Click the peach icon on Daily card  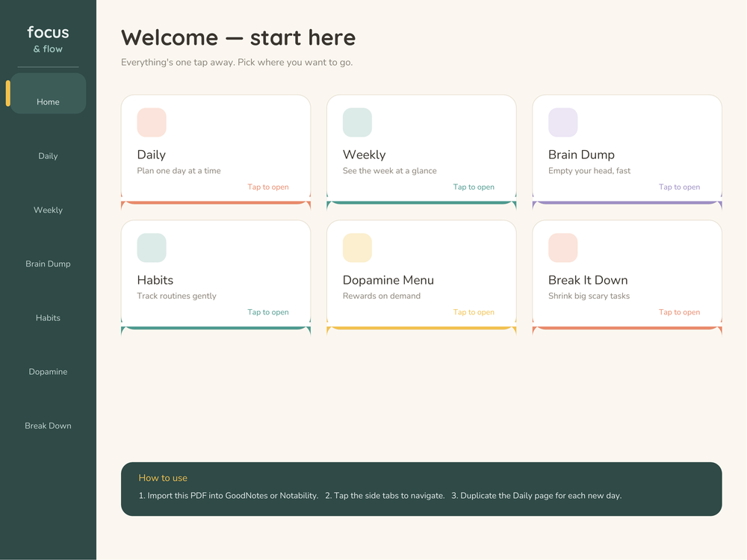(x=152, y=122)
